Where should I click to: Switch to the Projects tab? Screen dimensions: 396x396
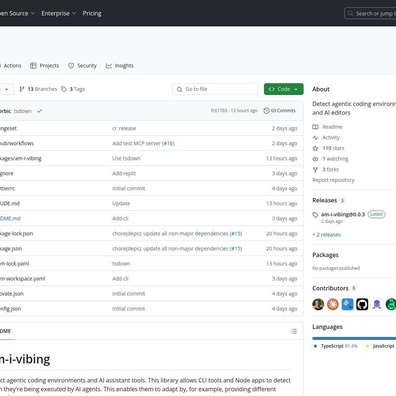[x=45, y=66]
